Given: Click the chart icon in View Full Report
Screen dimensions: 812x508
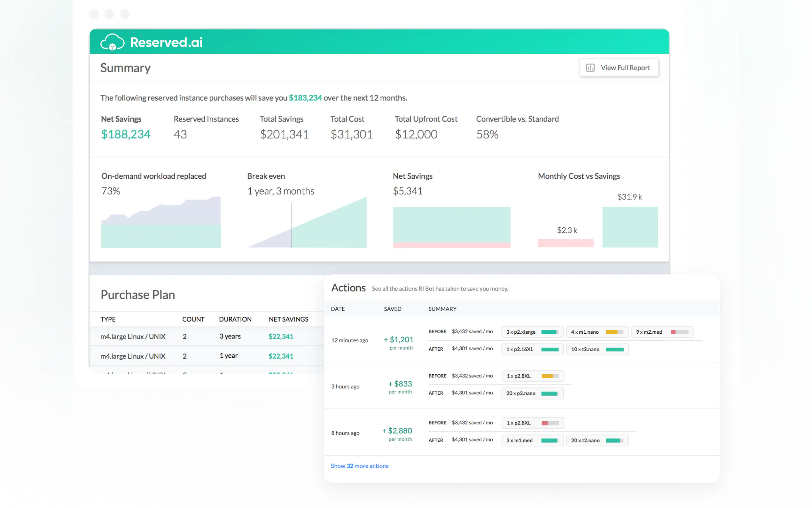Looking at the screenshot, I should (590, 68).
